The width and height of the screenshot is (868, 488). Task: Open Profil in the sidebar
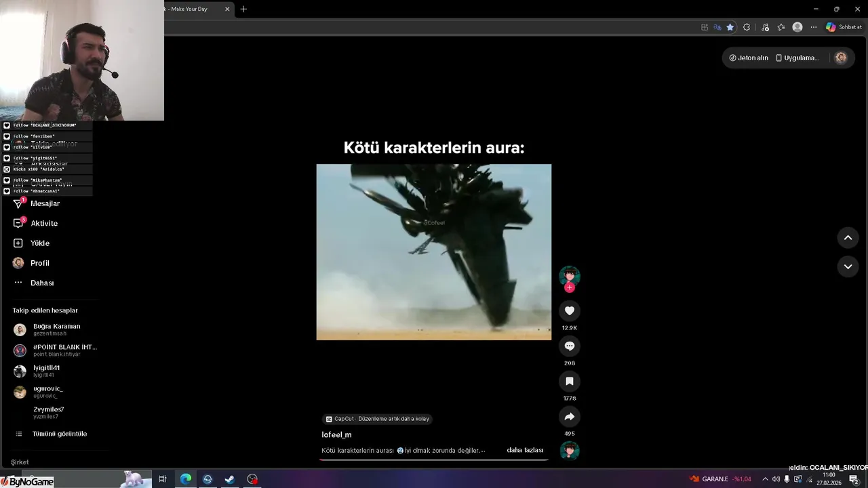click(40, 263)
